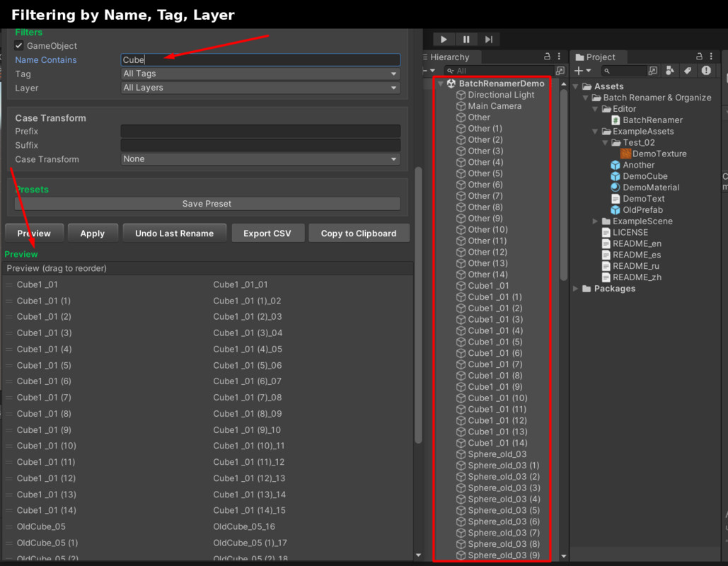Viewport: 728px width, 566px height.
Task: Collapse the BatchRenamerDemo scene
Action: tap(441, 83)
